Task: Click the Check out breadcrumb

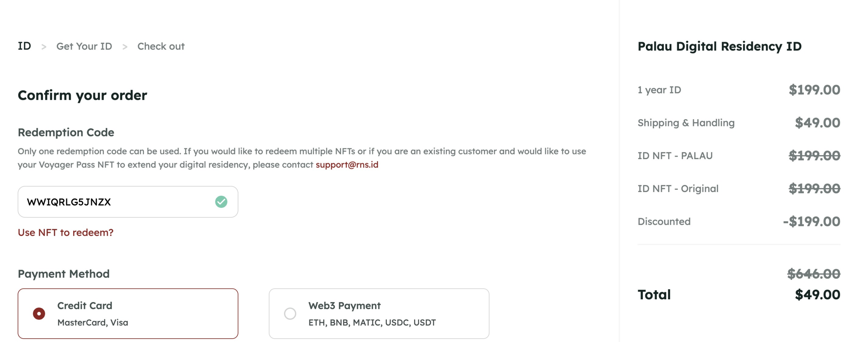Action: pos(161,46)
